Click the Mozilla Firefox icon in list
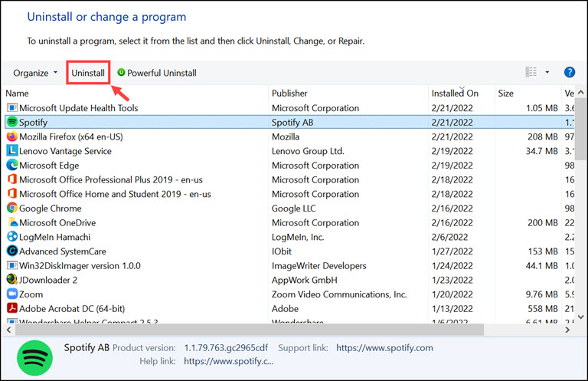 [12, 136]
